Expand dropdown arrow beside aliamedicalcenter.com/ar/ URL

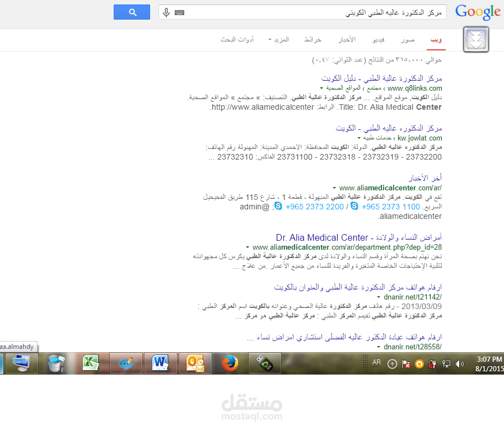tap(334, 188)
